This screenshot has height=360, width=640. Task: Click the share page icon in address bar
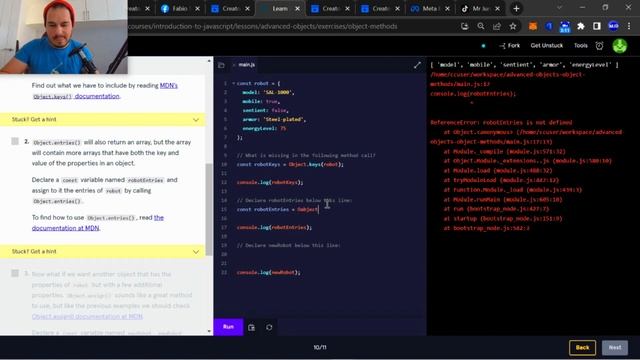[x=497, y=26]
